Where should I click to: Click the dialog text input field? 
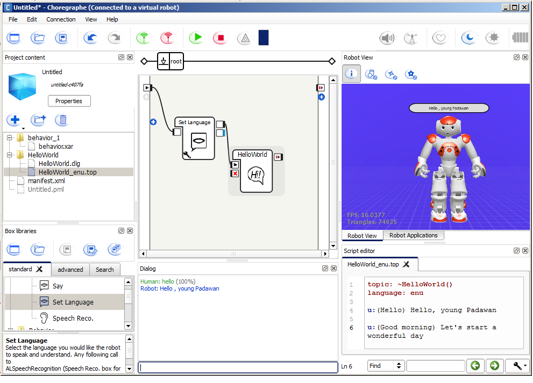pyautogui.click(x=238, y=367)
